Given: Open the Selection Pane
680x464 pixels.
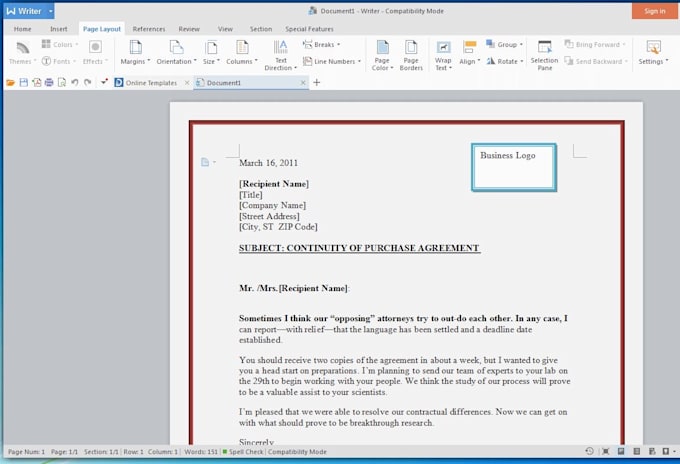Looking at the screenshot, I should click(544, 56).
